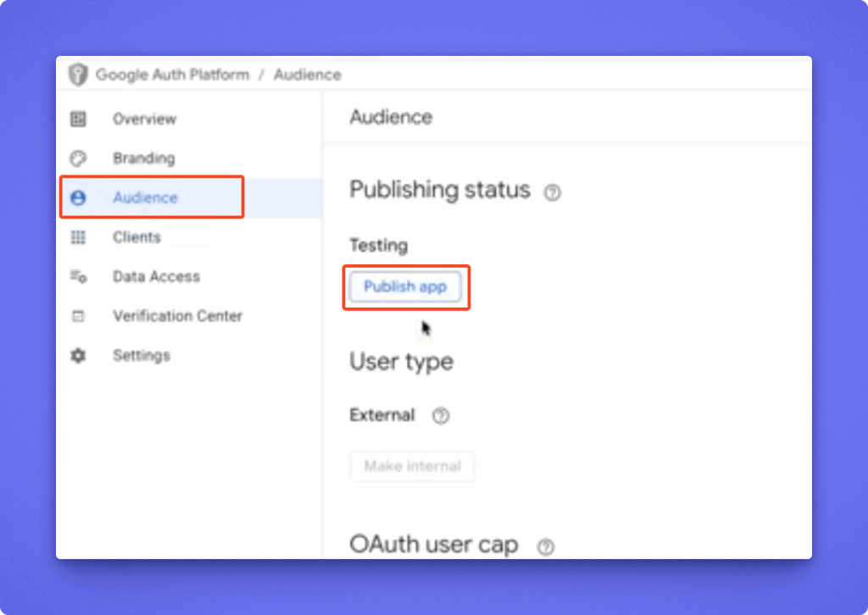Open the Overview menu item

[x=144, y=119]
